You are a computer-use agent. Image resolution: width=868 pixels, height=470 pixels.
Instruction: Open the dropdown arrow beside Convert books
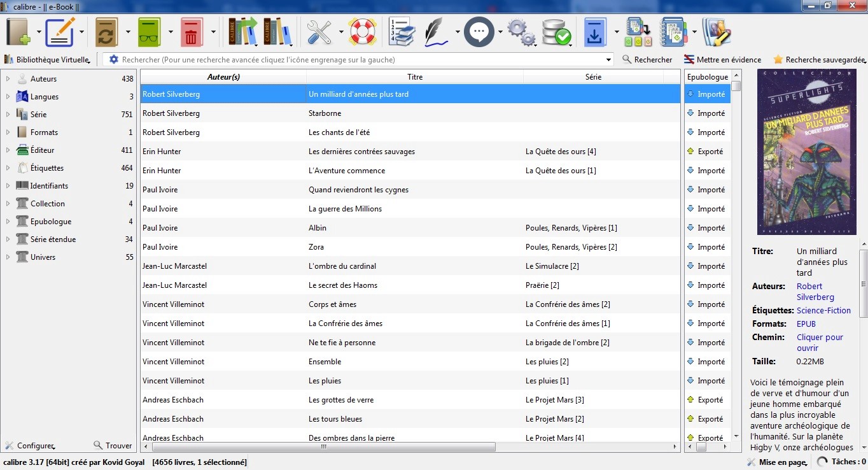point(128,32)
